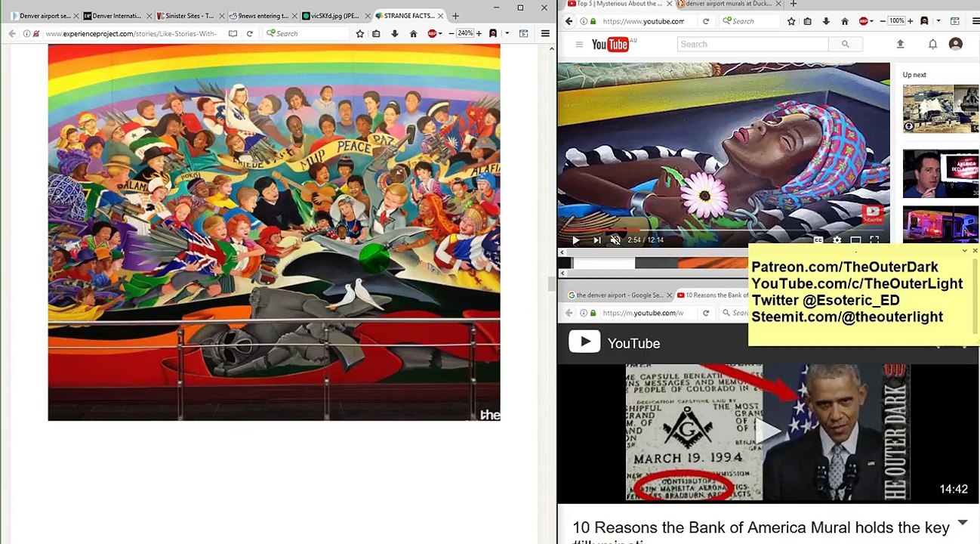Click the YouTube AU logo
This screenshot has height=544, width=980.
pos(614,45)
